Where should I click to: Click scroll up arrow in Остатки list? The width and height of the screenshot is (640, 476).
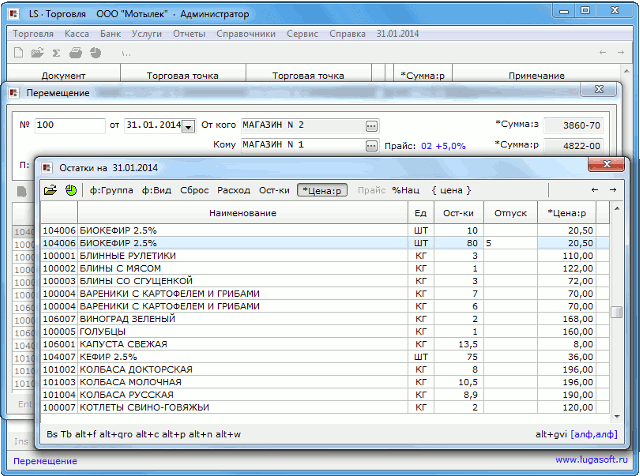(x=617, y=209)
